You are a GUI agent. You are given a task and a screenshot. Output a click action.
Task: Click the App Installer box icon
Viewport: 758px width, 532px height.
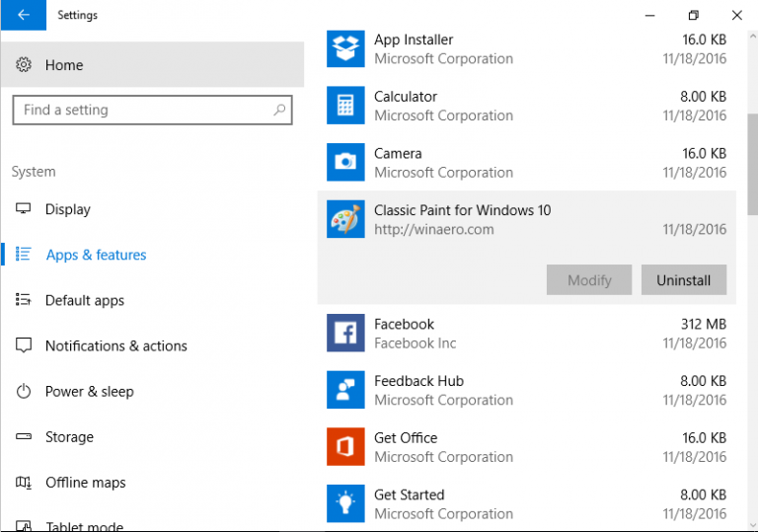coord(345,48)
